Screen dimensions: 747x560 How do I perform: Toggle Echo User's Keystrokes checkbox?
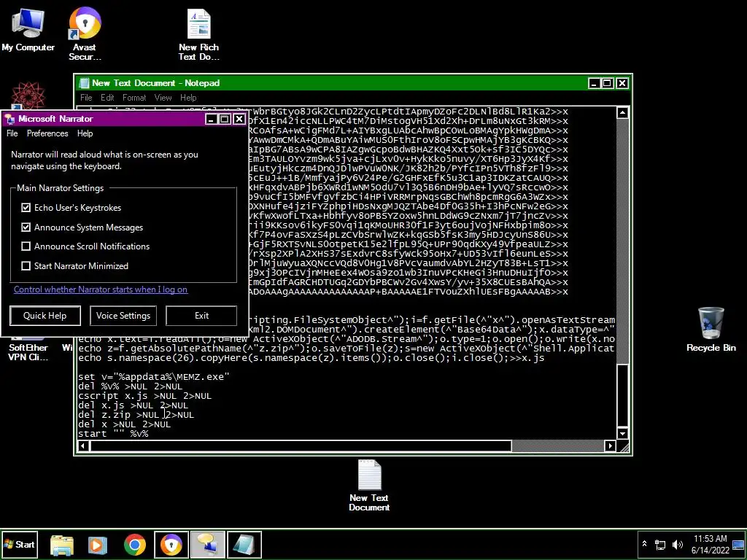(x=26, y=208)
